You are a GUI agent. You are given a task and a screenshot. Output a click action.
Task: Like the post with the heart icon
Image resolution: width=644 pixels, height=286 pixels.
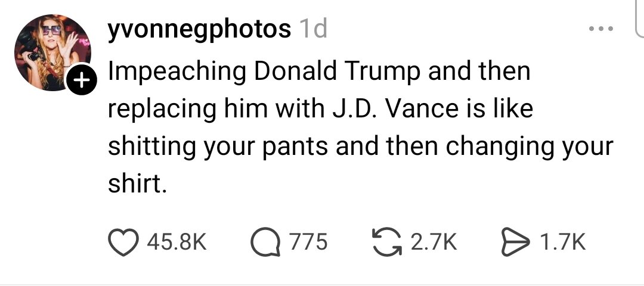point(123,241)
